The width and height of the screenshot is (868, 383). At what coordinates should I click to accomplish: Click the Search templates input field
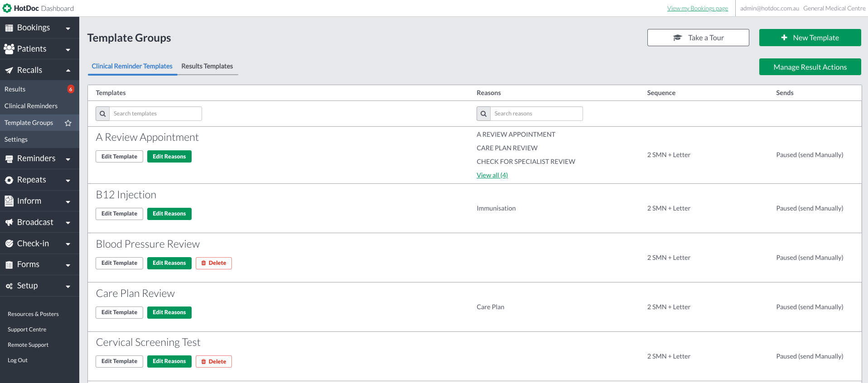pos(155,114)
